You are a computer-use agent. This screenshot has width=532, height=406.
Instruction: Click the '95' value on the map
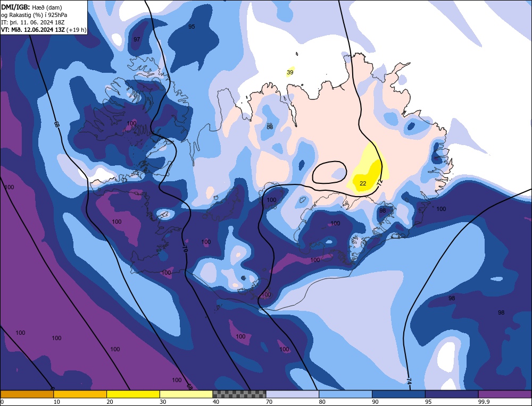click(192, 27)
